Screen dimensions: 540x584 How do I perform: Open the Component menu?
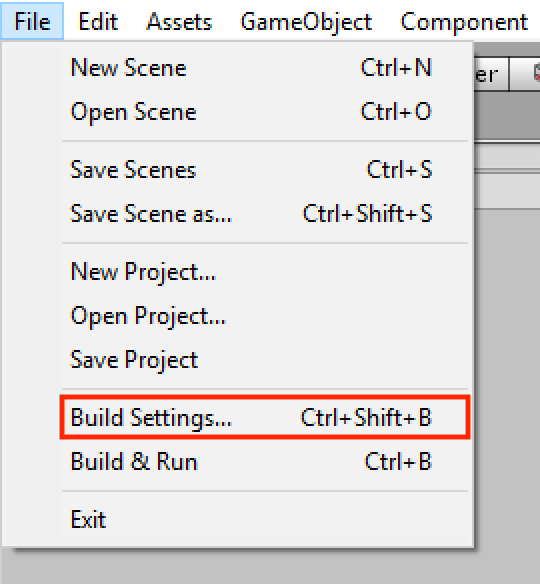point(464,22)
